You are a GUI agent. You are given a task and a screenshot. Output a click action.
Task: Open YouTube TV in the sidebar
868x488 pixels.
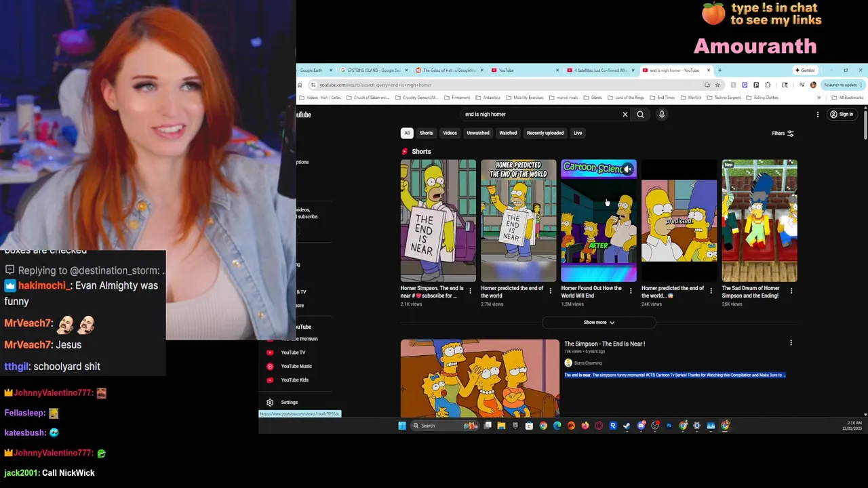point(293,352)
